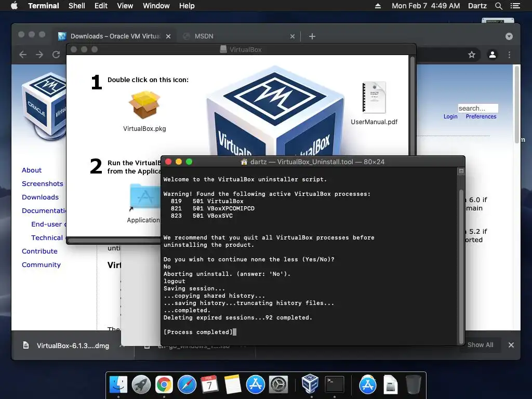Click the Dartz user name in menu bar
Image resolution: width=532 pixels, height=399 pixels.
(x=477, y=6)
